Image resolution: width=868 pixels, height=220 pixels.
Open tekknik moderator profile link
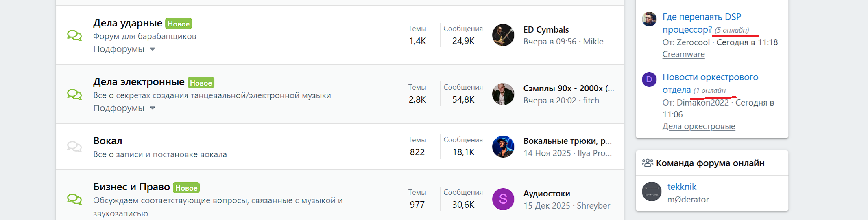[682, 187]
